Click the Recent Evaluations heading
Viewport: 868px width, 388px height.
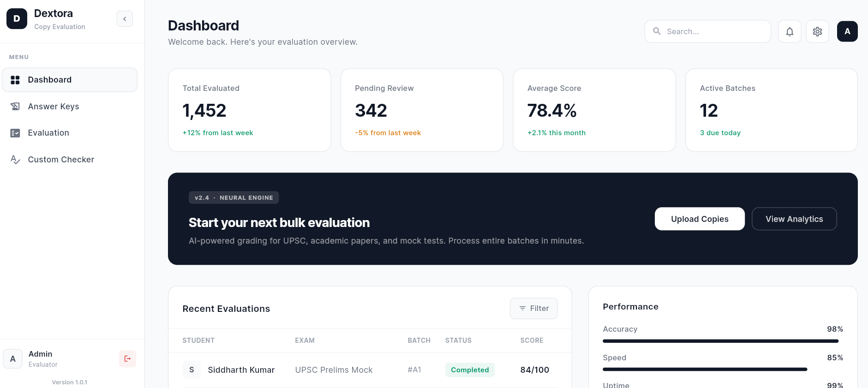click(226, 309)
